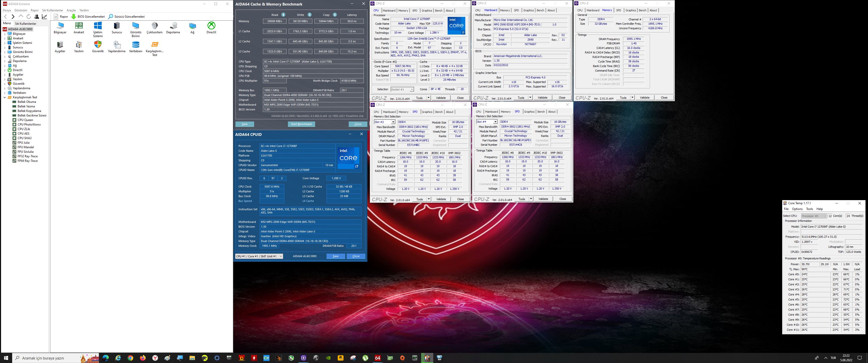
Task: Expand Anakart tree node
Action: tap(5, 38)
